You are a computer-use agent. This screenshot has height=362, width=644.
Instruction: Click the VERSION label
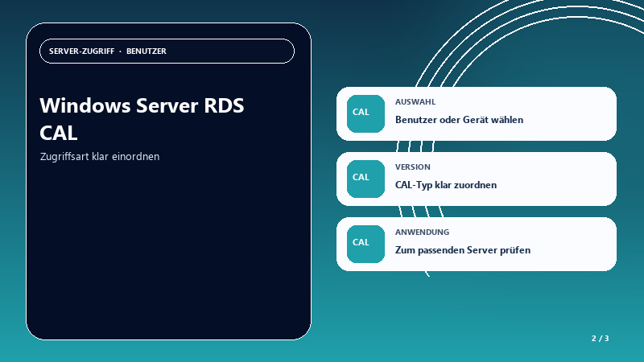click(x=413, y=167)
